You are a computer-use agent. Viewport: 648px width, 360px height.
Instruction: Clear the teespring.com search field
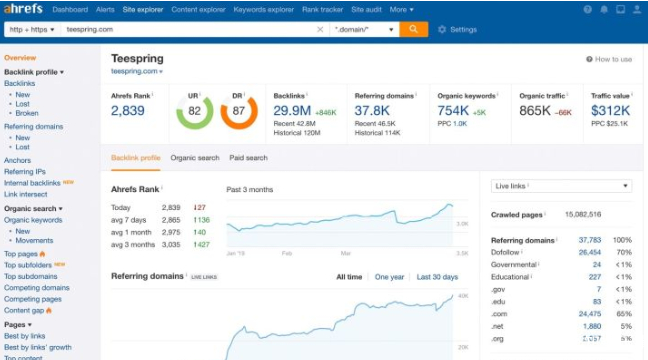(x=320, y=29)
